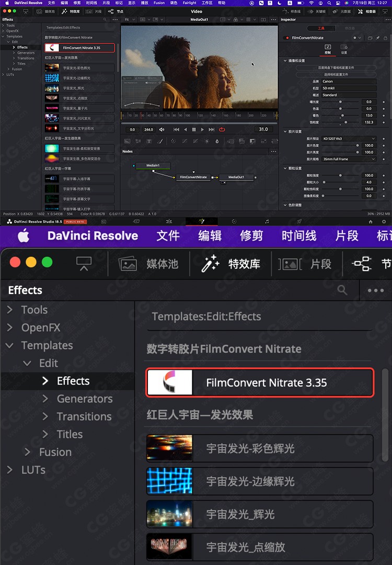392x565 pixels.
Task: Toggle FilmConvertNitrate red enable switch in Inspector
Action: pos(287,38)
